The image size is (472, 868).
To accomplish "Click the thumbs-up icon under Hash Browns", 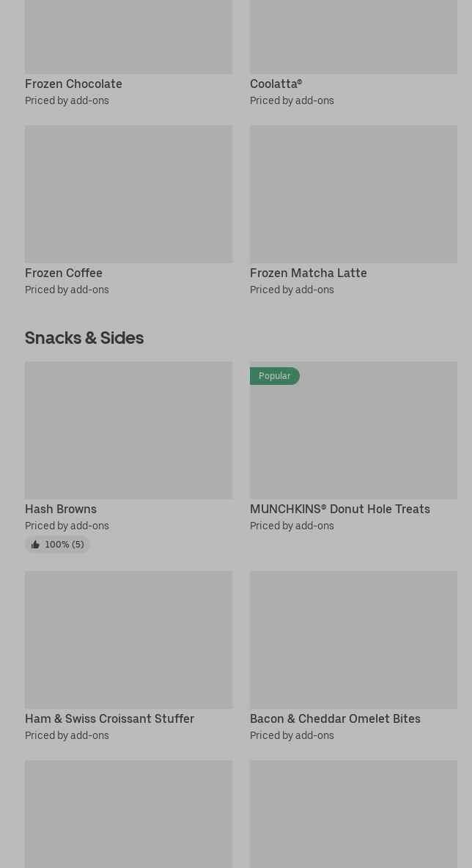I will 35,545.
